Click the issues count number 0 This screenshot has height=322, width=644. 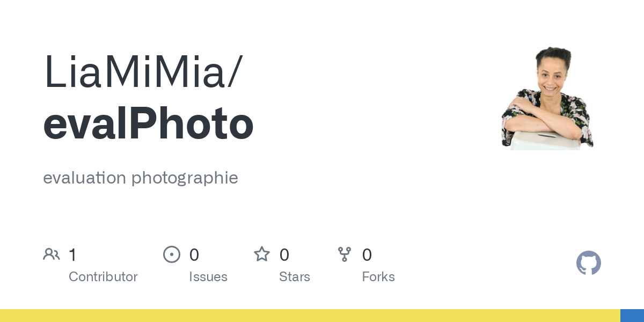tap(194, 255)
